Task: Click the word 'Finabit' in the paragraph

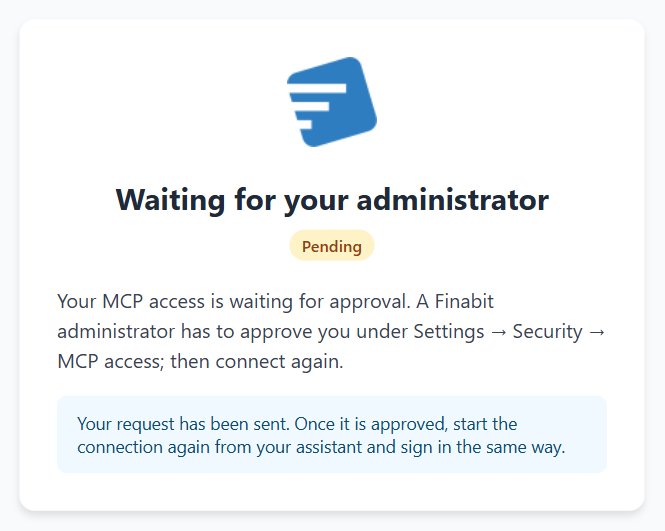Action: [x=464, y=302]
